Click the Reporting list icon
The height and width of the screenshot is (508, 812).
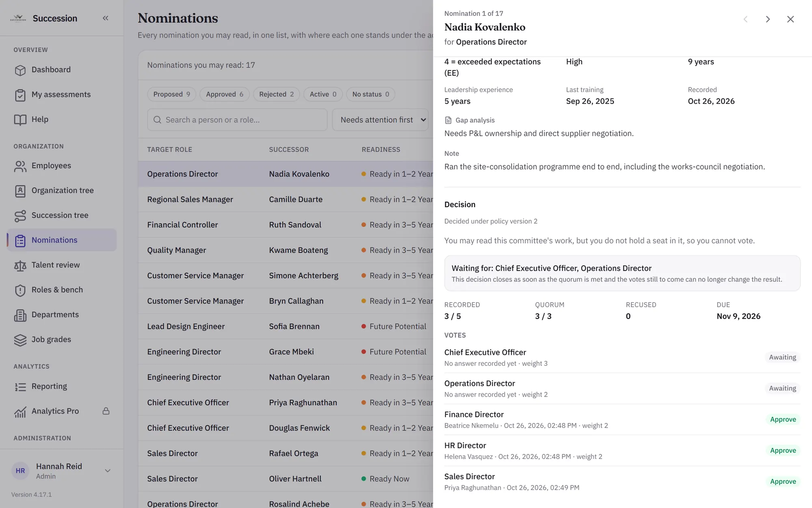pos(20,386)
